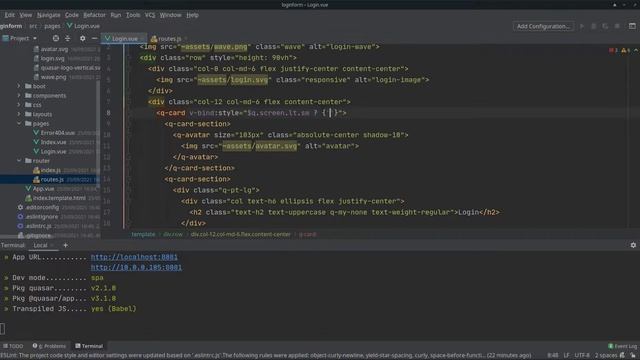
Task: Select the Local terminal tab
Action: coord(40,245)
